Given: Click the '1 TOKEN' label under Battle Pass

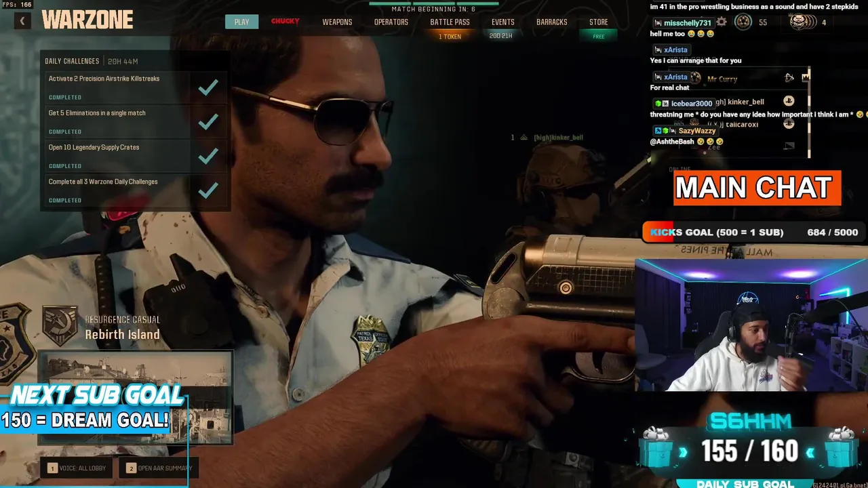Looking at the screenshot, I should click(450, 37).
